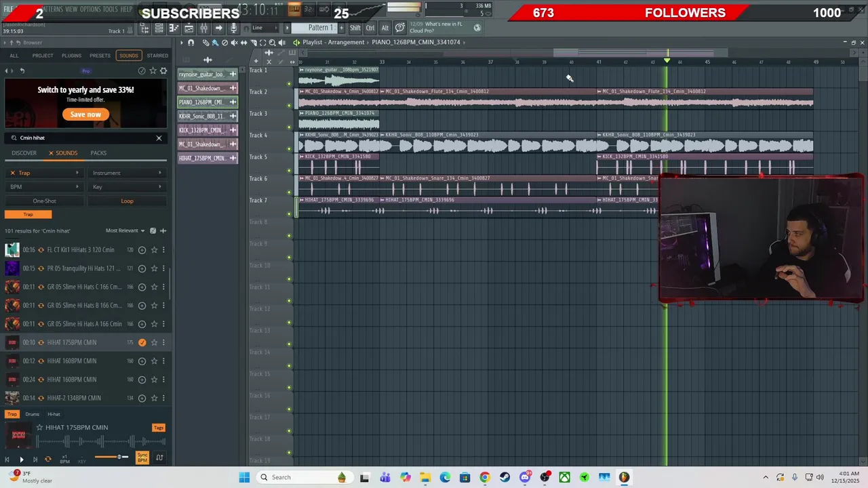Viewport: 868px width, 488px height.
Task: Adjust the preview volume slider
Action: (x=112, y=457)
